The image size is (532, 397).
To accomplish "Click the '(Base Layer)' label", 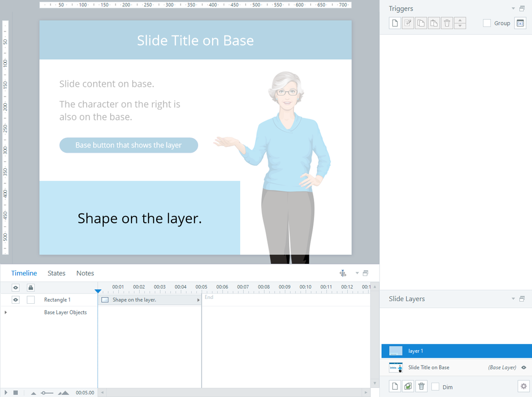I will [502, 368].
